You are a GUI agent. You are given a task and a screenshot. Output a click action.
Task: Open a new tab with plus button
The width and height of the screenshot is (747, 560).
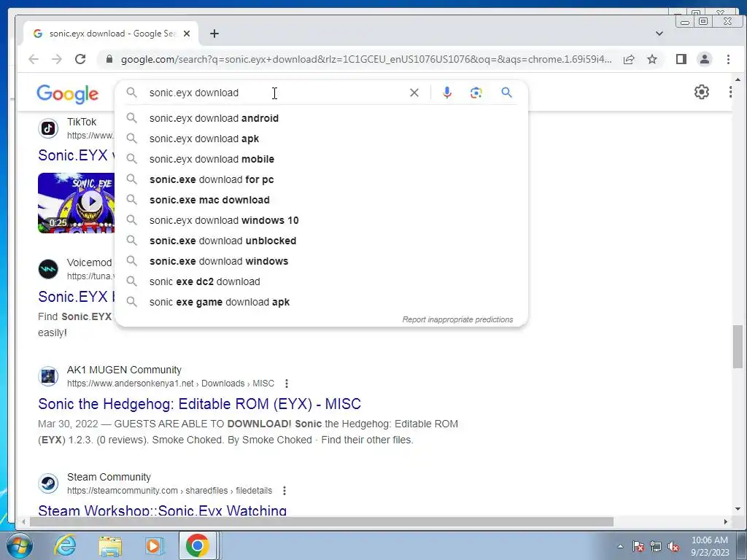pyautogui.click(x=214, y=34)
